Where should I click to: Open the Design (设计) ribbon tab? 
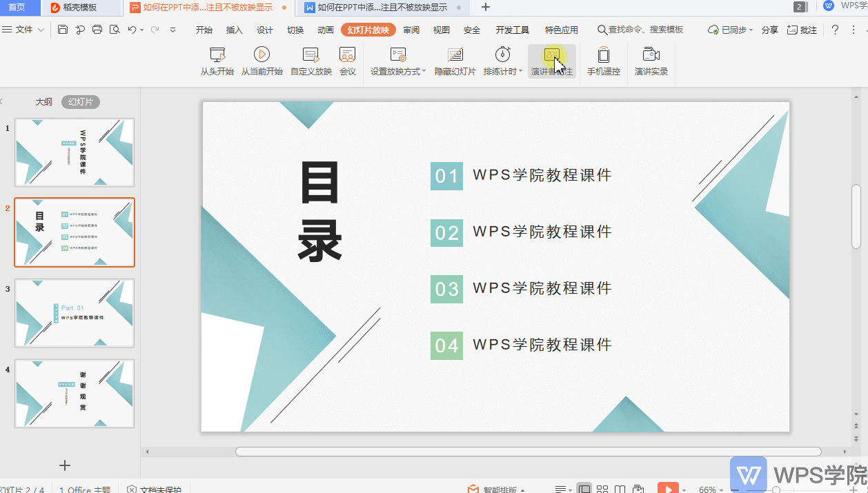coord(265,30)
